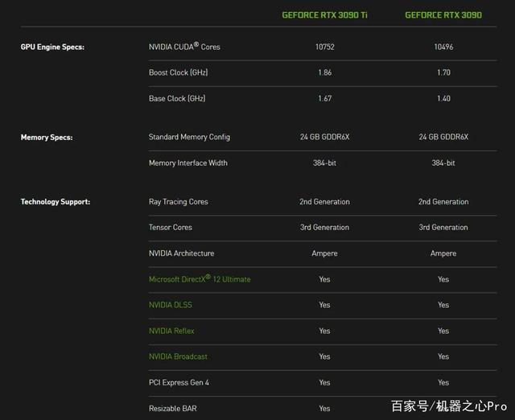The image size is (515, 420).
Task: Click the Resizable BAR row label
Action: pyautogui.click(x=173, y=408)
